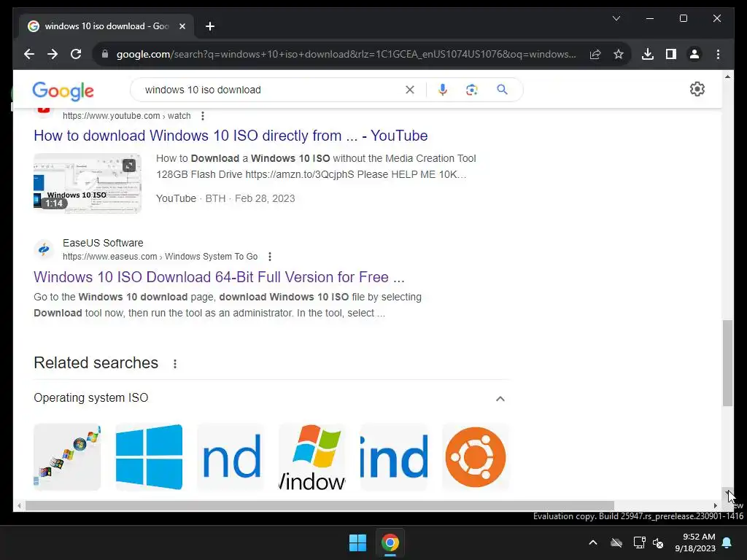The width and height of the screenshot is (747, 560).
Task: Click the EaseUS Software site name
Action: (x=103, y=243)
